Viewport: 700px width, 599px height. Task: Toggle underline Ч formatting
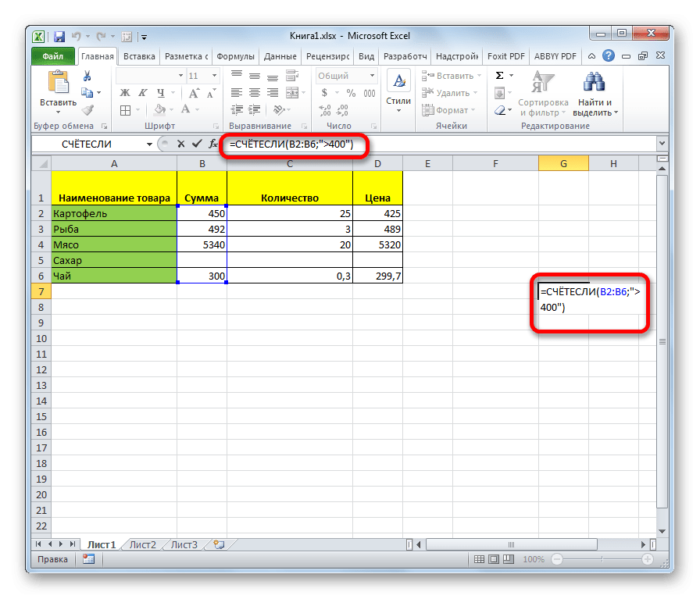161,93
